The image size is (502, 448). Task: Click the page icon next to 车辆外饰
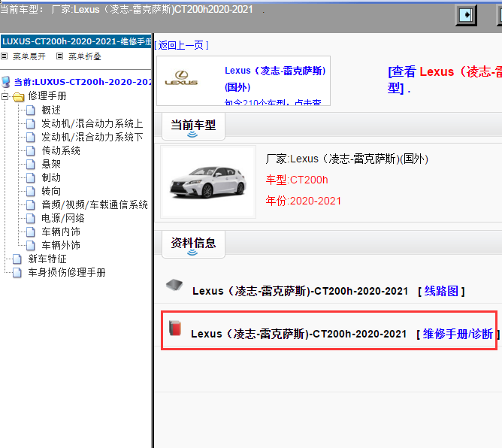click(30, 245)
